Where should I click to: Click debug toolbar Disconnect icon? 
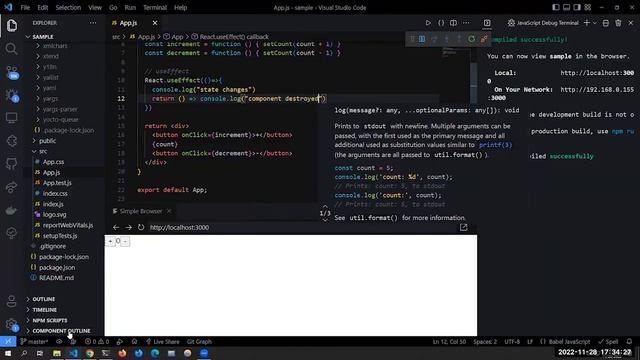[x=484, y=39]
